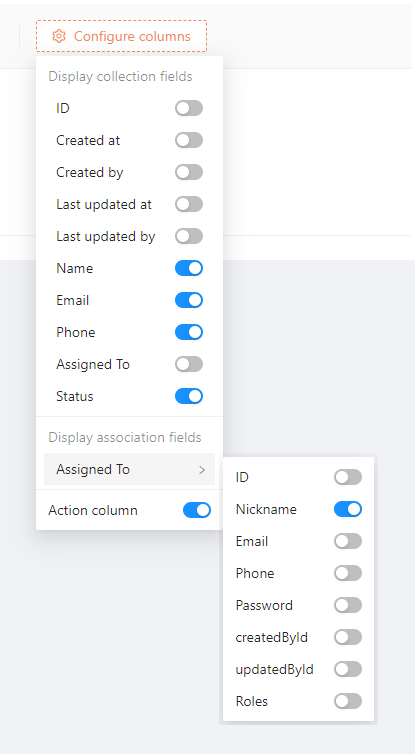
Task: Toggle the Roles field in submenu
Action: [x=348, y=701]
